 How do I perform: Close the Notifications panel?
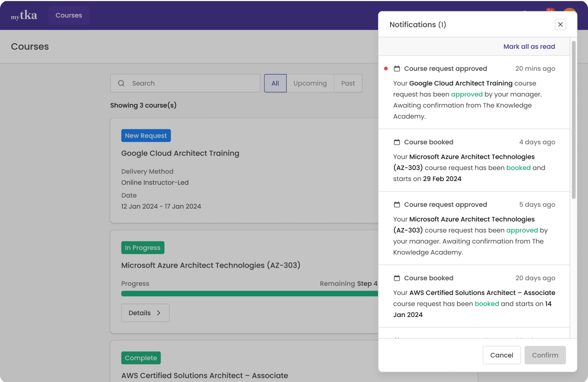click(x=560, y=24)
